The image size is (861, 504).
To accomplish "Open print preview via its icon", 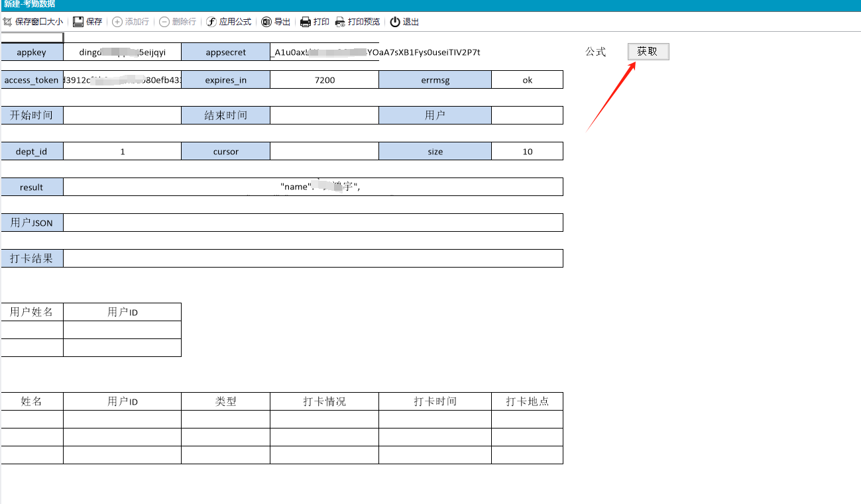I will [340, 22].
